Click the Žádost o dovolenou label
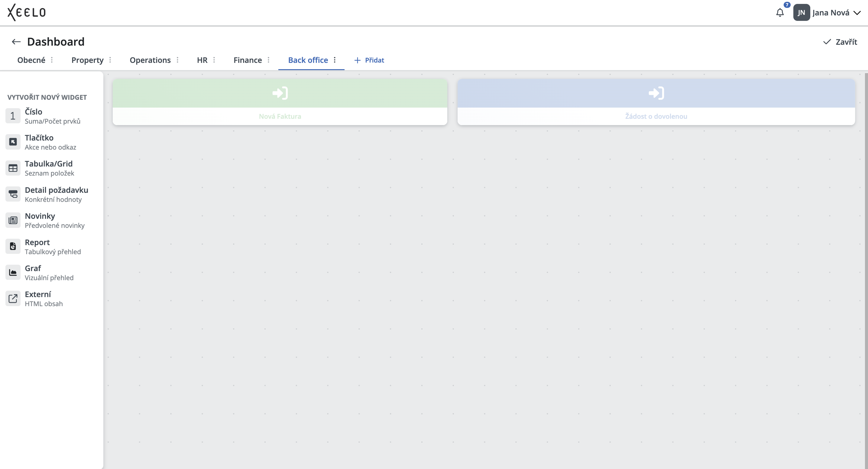 [x=656, y=116]
